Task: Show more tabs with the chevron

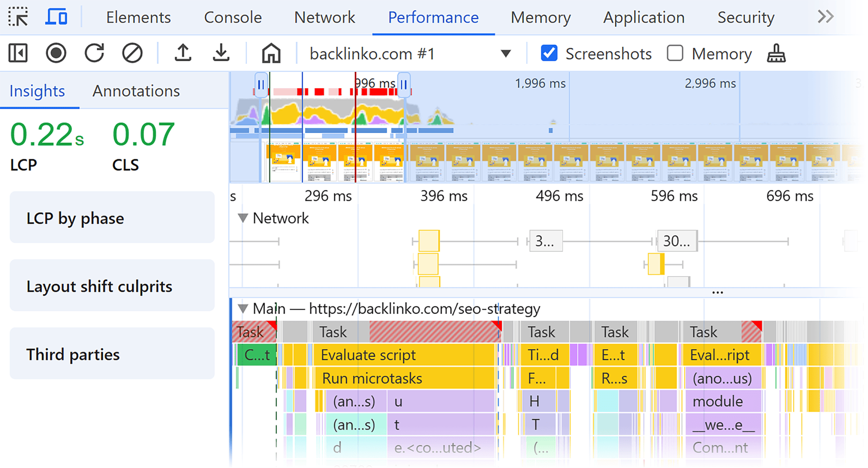Action: pos(826,17)
